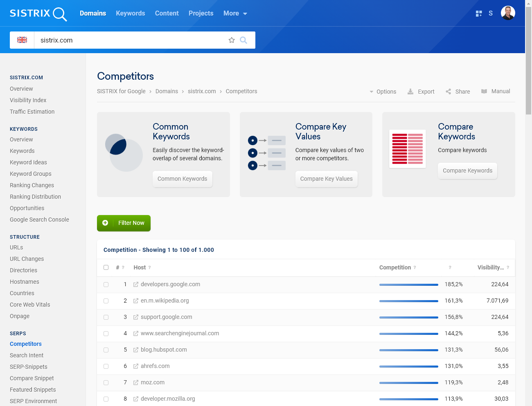Click the S account icon in header

click(x=491, y=13)
